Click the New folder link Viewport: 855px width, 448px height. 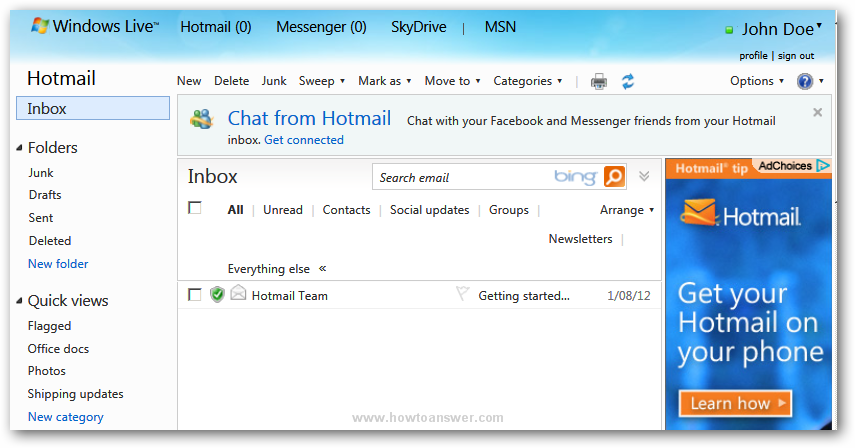(58, 264)
